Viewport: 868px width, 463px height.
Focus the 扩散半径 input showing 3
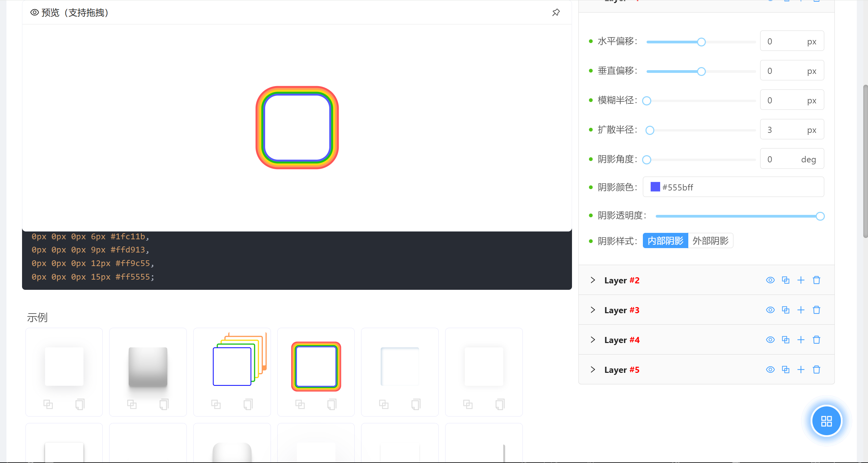pos(792,129)
